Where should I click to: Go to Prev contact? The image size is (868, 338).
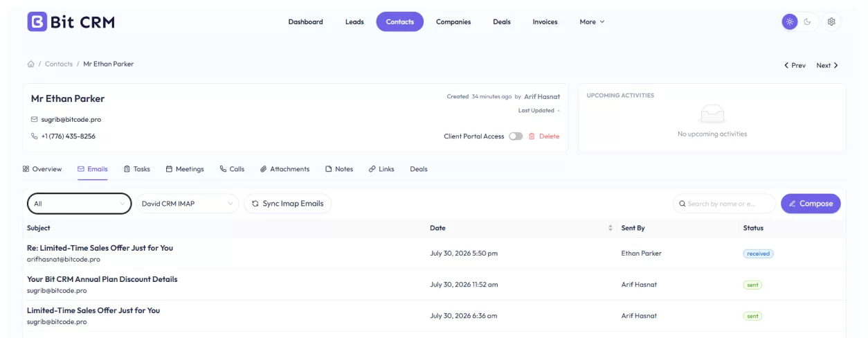tap(795, 65)
